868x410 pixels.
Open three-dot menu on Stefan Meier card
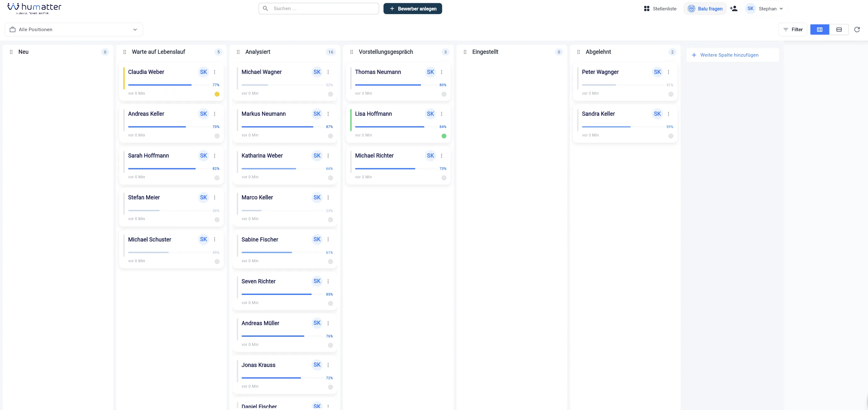(x=214, y=197)
